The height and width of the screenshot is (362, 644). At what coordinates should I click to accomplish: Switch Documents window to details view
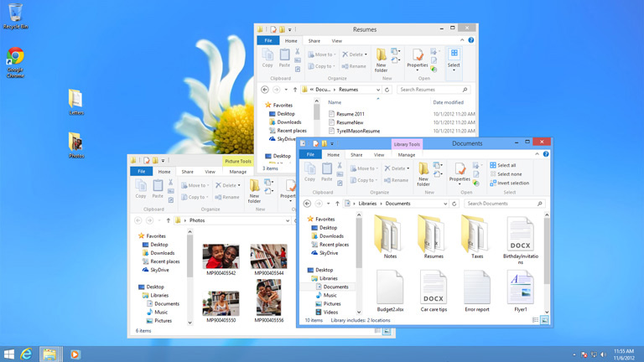click(535, 320)
